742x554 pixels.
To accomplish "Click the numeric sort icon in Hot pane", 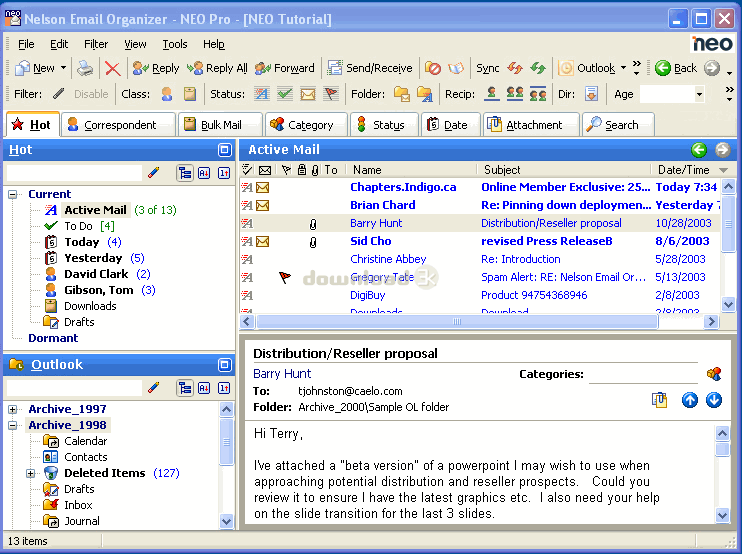I will pyautogui.click(x=224, y=173).
